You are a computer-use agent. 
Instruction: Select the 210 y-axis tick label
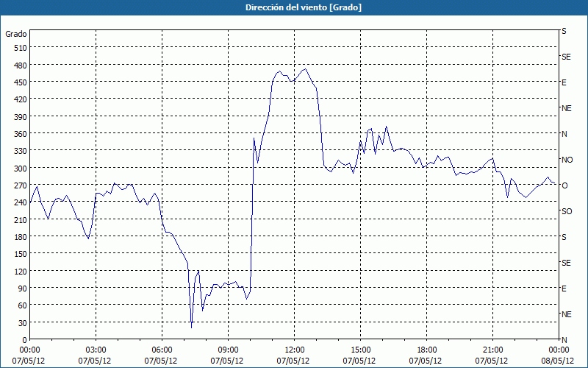click(x=21, y=219)
